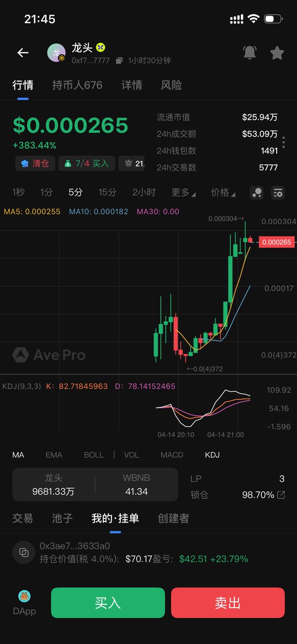
Task: Open price alert bell icon
Action: [250, 52]
